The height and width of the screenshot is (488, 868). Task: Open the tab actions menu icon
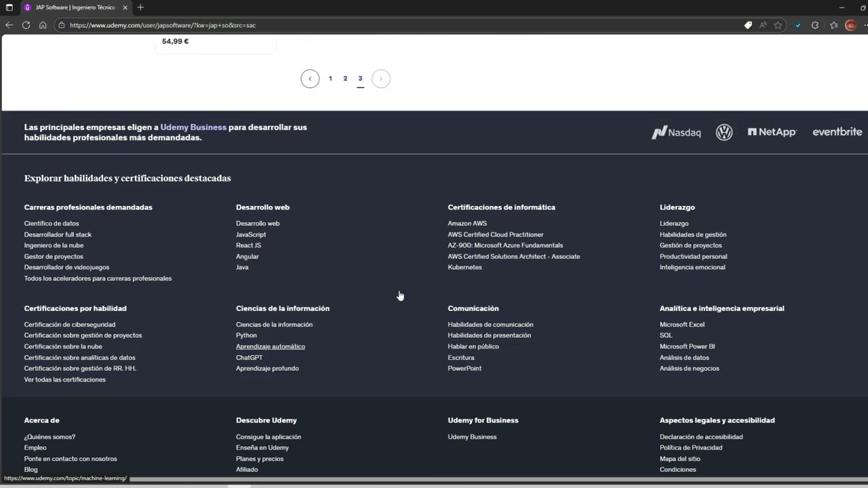9,7
